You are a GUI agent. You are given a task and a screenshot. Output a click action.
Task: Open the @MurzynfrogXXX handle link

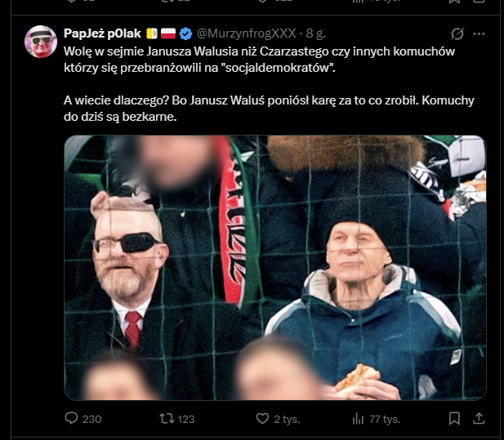pyautogui.click(x=248, y=33)
